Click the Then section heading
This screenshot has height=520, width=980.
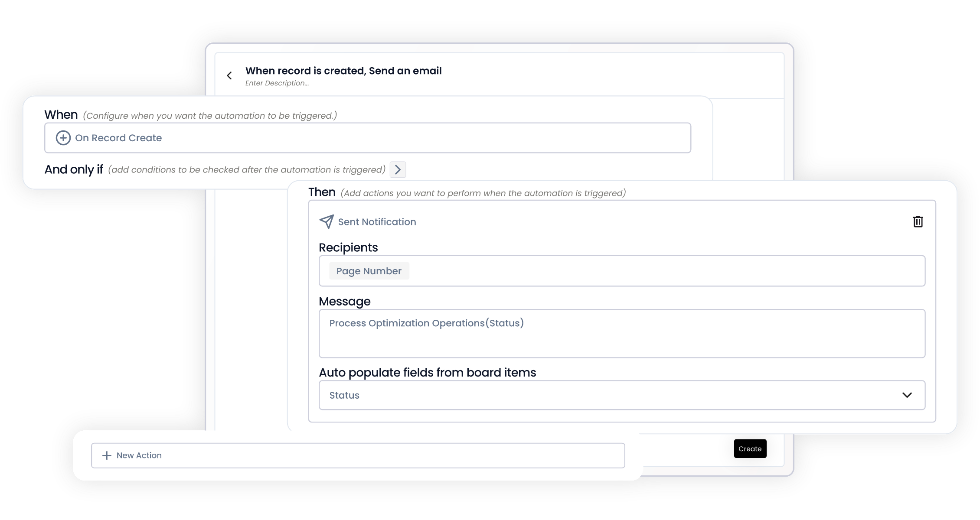pyautogui.click(x=322, y=192)
